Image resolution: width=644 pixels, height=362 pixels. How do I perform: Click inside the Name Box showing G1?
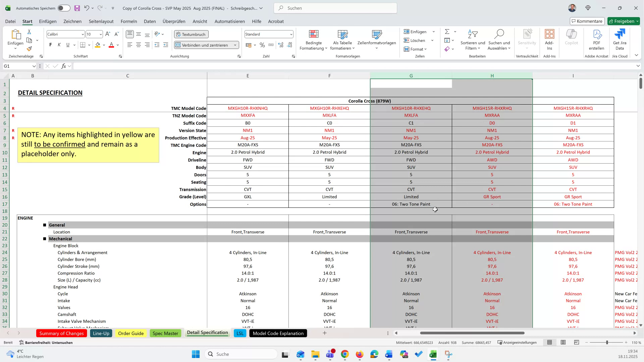click(x=17, y=66)
